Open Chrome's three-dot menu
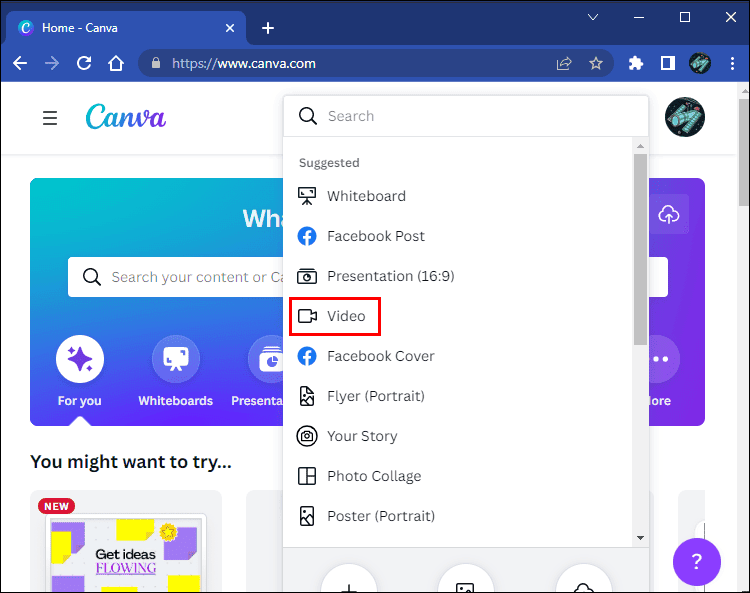This screenshot has width=750, height=593. (x=732, y=63)
